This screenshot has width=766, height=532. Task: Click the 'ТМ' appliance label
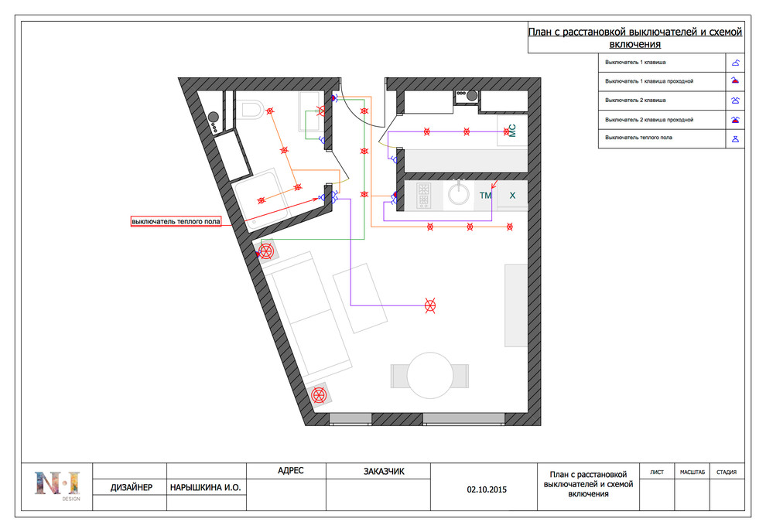(x=485, y=196)
